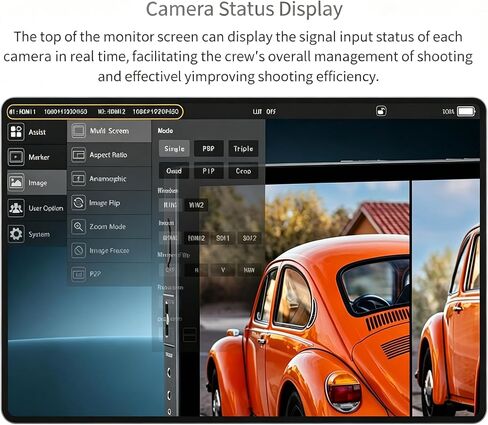
Task: Select the Image menu icon
Action: click(x=16, y=182)
